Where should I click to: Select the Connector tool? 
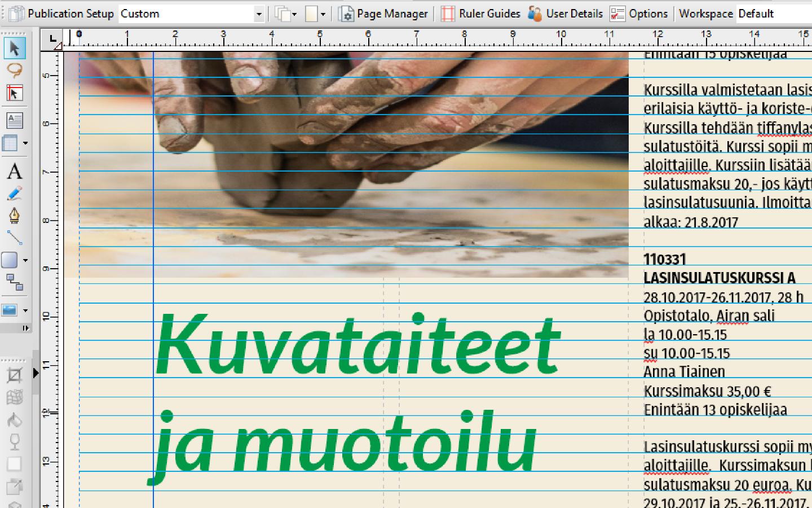[x=14, y=282]
